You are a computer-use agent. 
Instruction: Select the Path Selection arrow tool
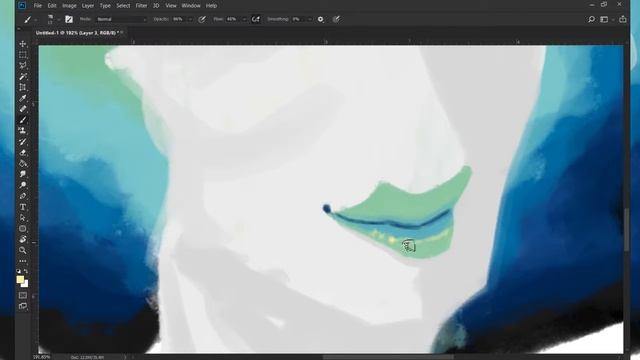[x=23, y=218]
